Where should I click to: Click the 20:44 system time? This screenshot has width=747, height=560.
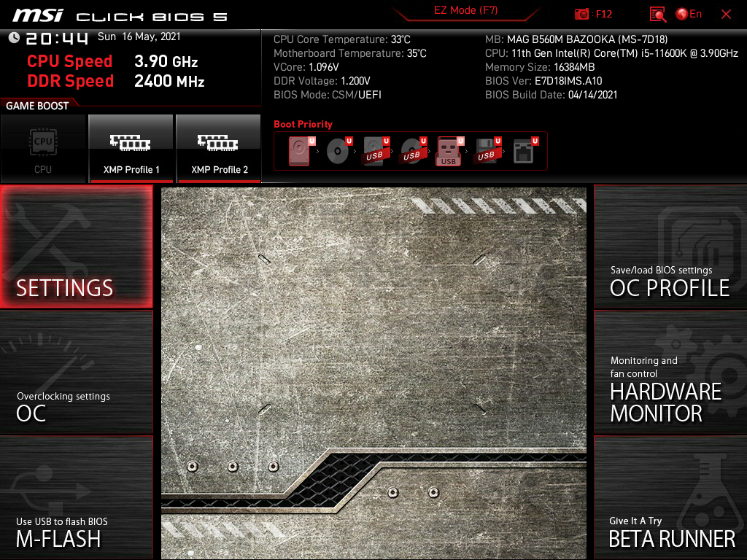(57, 39)
